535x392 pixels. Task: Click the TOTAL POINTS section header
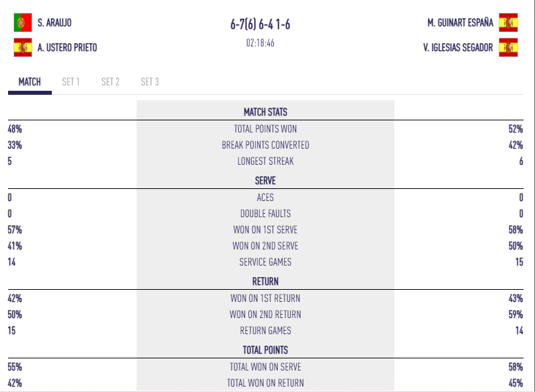pos(265,350)
